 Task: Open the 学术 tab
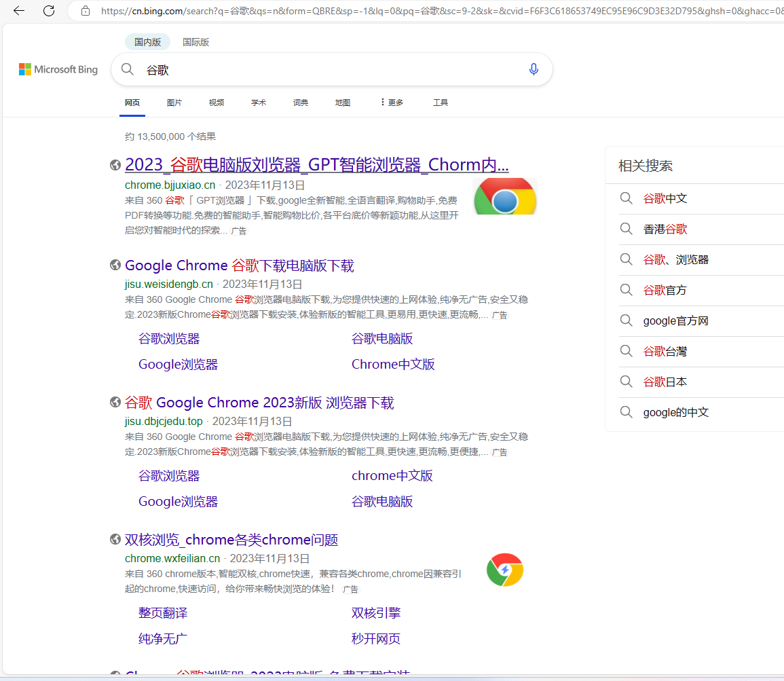click(x=259, y=103)
